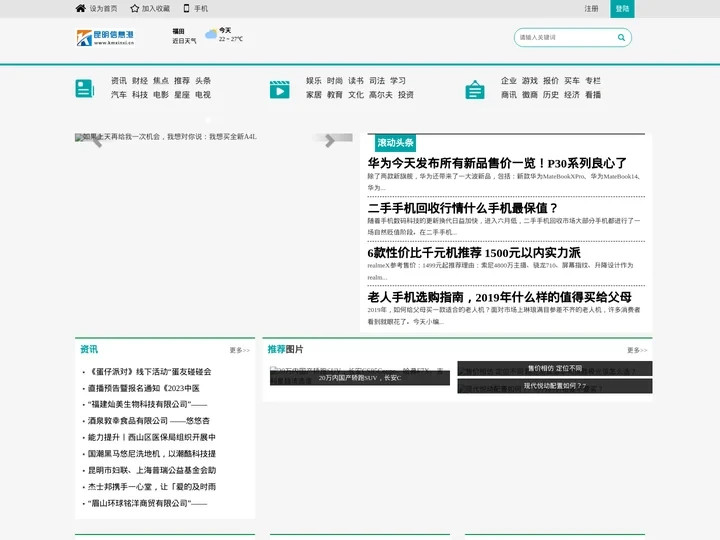Open the 买车 category link
This screenshot has width=720, height=540.
pyautogui.click(x=572, y=81)
